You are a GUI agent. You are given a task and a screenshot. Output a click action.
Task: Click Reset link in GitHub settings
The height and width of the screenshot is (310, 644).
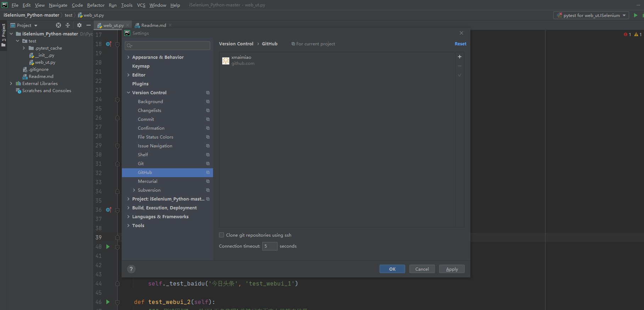point(460,44)
